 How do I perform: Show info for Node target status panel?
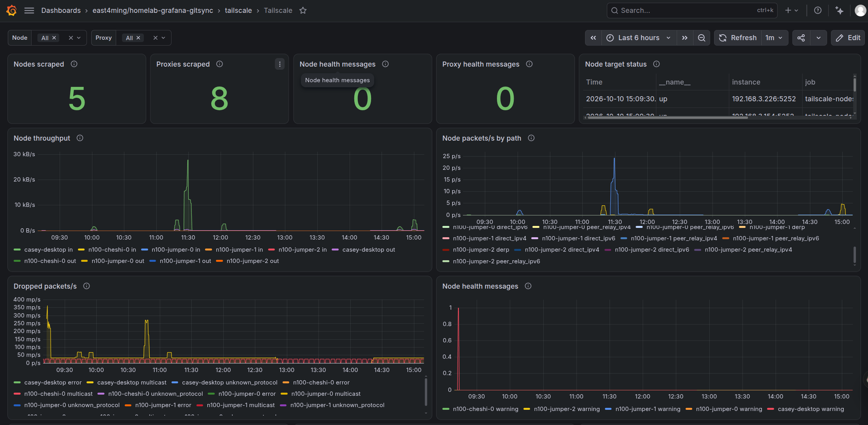(656, 64)
